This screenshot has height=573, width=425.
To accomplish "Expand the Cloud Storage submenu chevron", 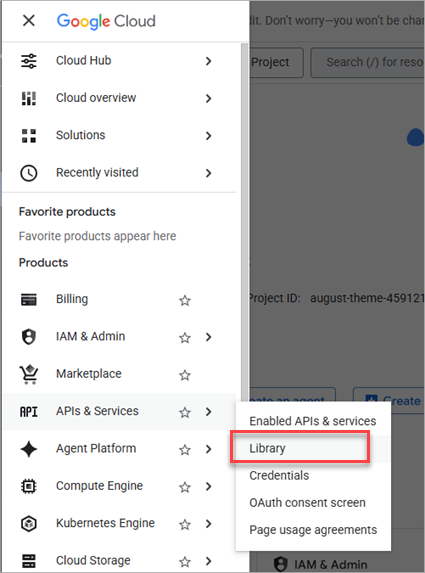I will pyautogui.click(x=208, y=561).
